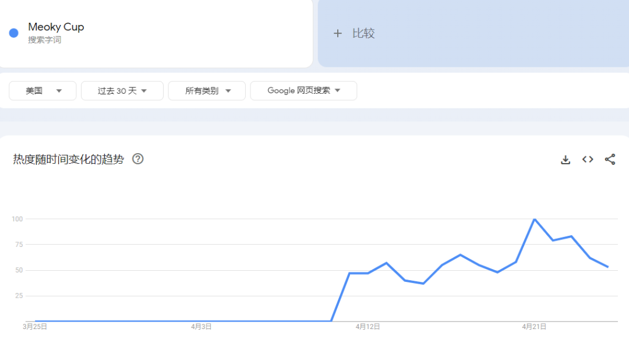This screenshot has width=629, height=364.
Task: Click the share icon for the chart
Action: (x=610, y=160)
